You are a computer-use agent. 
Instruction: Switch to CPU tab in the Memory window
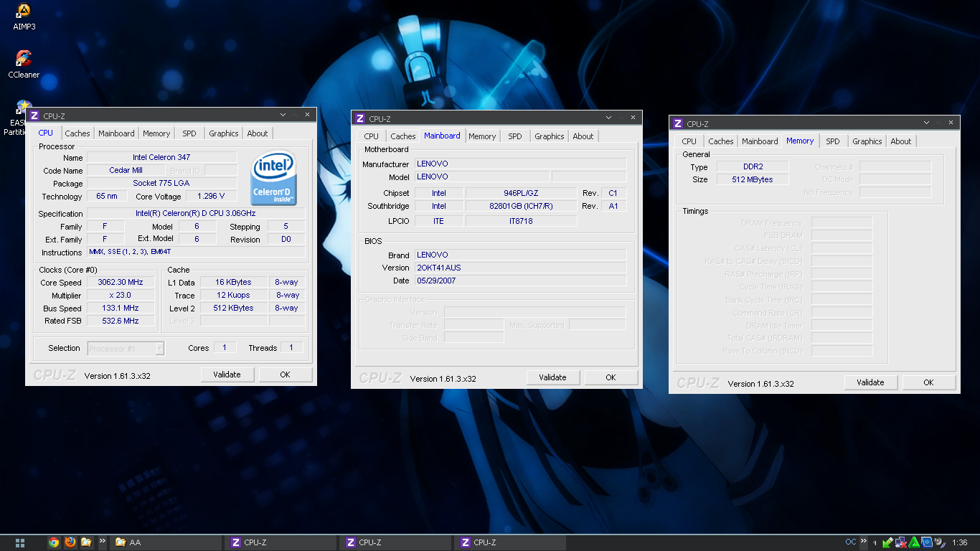(x=689, y=141)
